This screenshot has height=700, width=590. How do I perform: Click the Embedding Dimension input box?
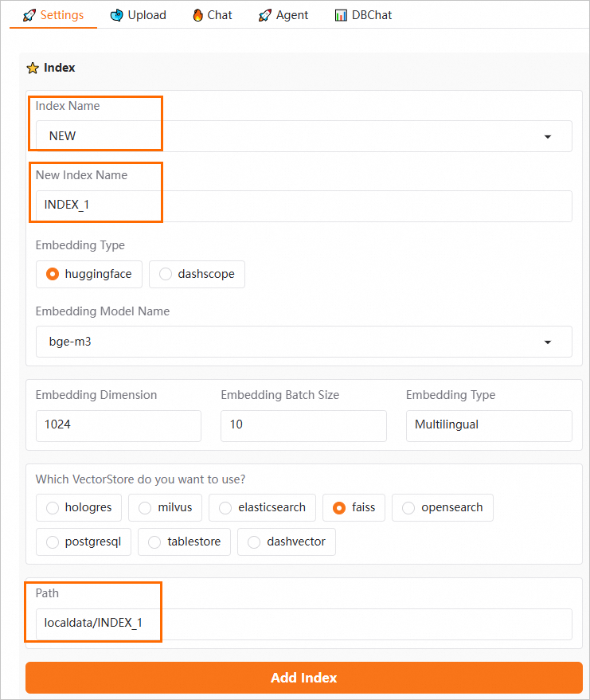[118, 425]
